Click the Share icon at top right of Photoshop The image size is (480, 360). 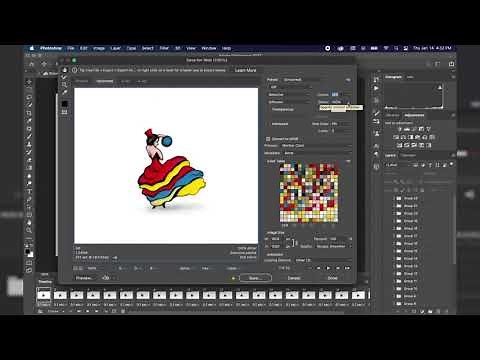point(452,64)
